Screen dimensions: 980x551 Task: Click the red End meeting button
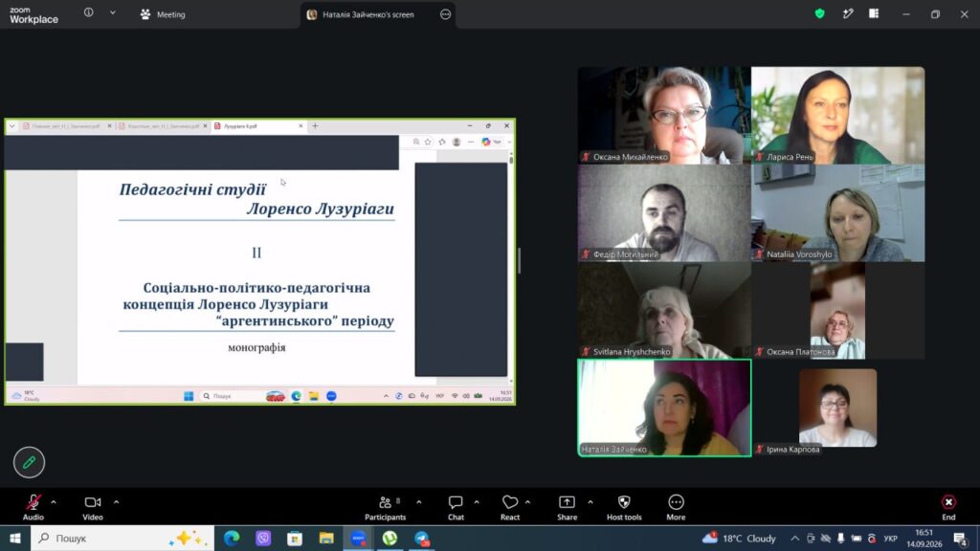[x=948, y=507]
